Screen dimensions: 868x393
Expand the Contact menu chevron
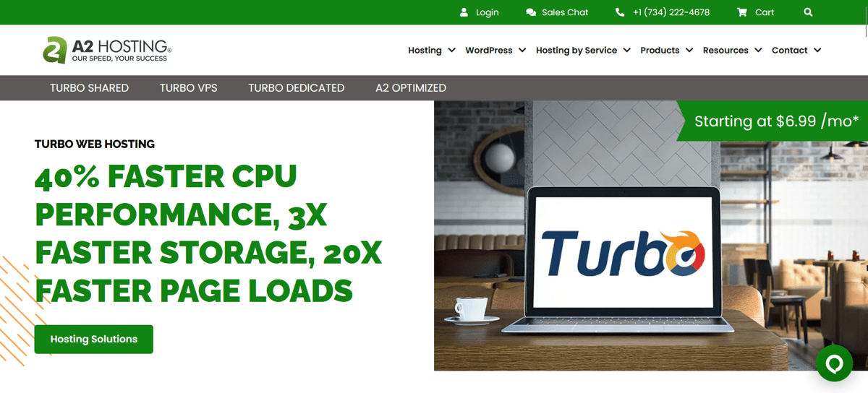817,51
